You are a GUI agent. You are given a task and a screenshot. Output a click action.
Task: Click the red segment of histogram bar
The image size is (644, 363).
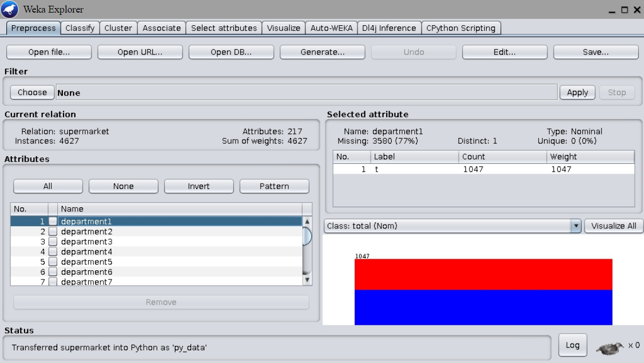pos(483,274)
